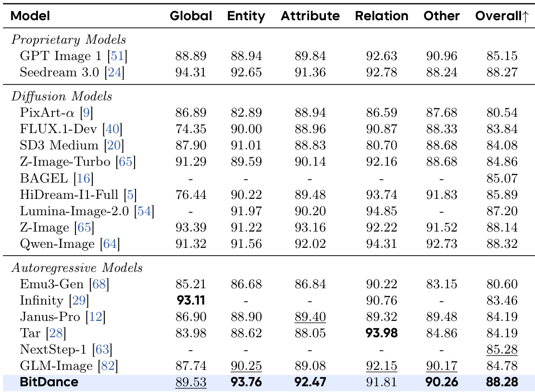Click citation 64 beside Qwen-Image
The image size is (535, 392).
(110, 244)
